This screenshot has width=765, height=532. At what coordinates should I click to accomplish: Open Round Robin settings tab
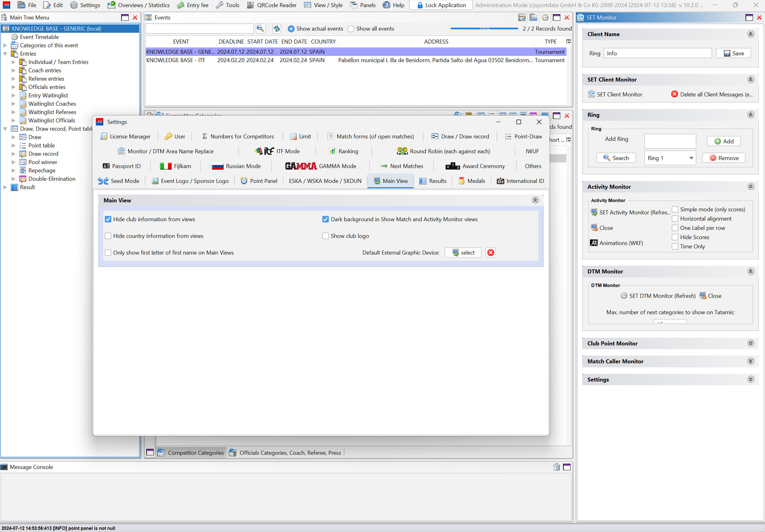(x=443, y=151)
